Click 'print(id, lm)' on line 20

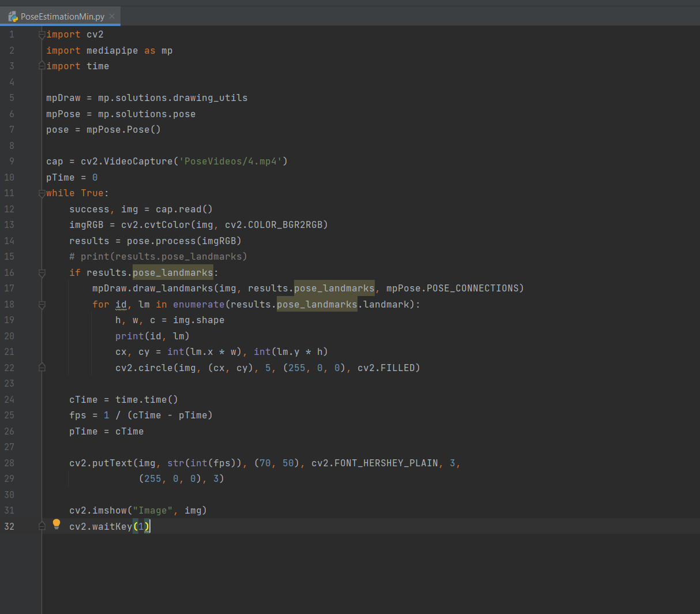(153, 336)
